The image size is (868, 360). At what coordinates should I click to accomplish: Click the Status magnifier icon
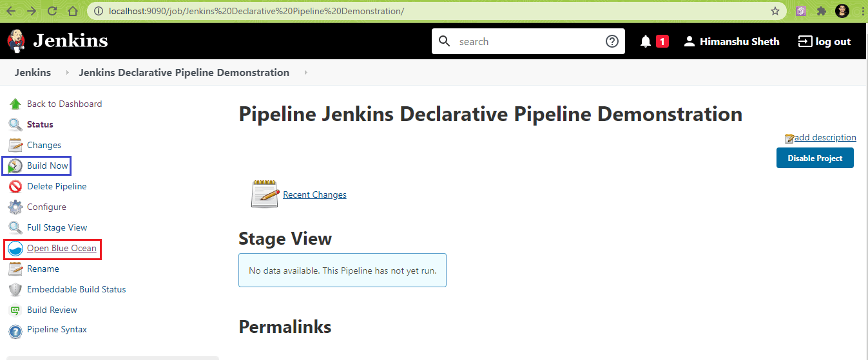(x=15, y=124)
